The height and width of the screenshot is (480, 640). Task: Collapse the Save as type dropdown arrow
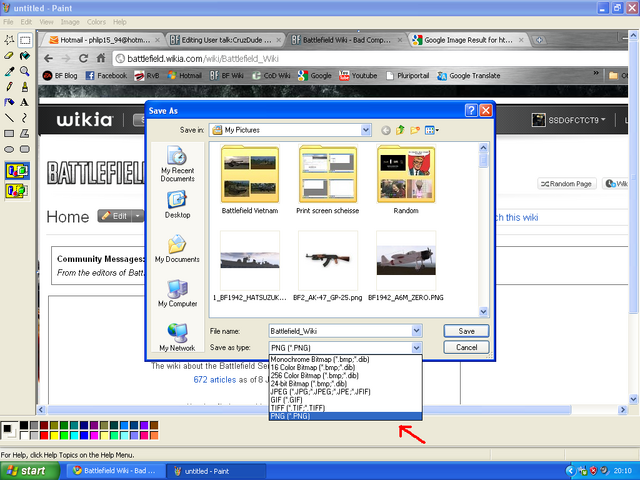pyautogui.click(x=416, y=348)
